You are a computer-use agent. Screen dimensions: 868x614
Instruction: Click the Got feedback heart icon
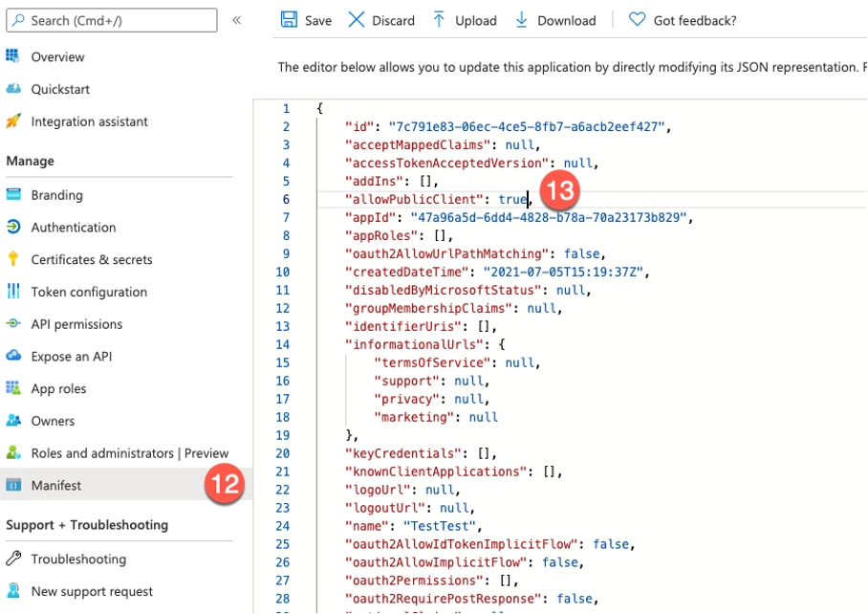pyautogui.click(x=637, y=20)
